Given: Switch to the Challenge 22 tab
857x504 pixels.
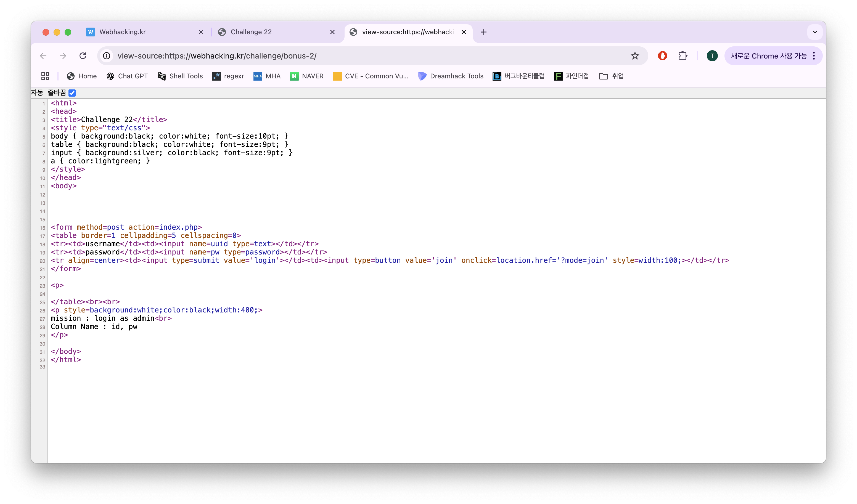Looking at the screenshot, I should point(251,32).
